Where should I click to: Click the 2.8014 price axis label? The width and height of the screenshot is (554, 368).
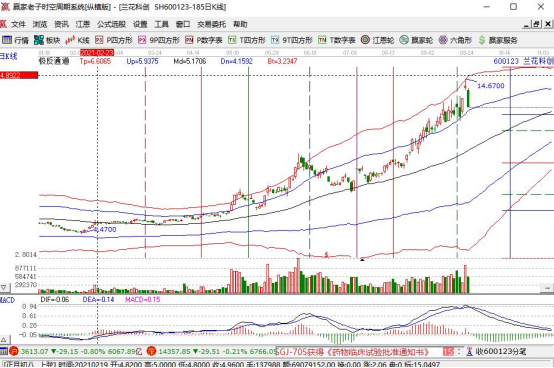click(x=26, y=254)
